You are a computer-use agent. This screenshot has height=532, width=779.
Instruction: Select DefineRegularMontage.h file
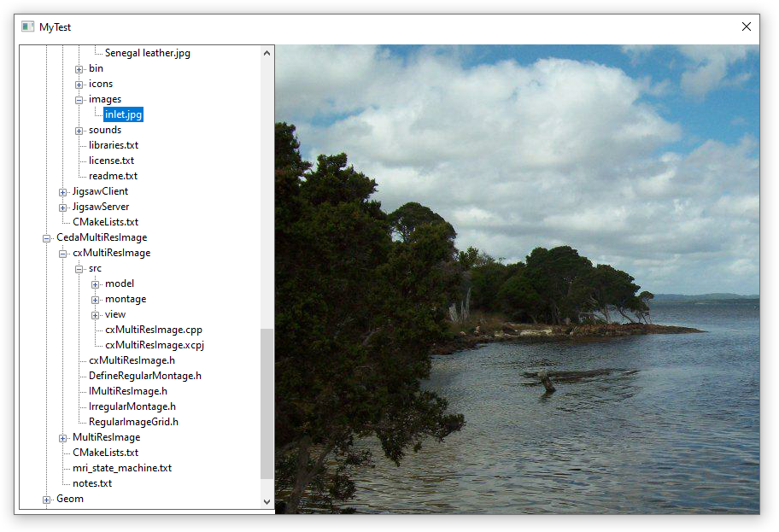tap(144, 376)
